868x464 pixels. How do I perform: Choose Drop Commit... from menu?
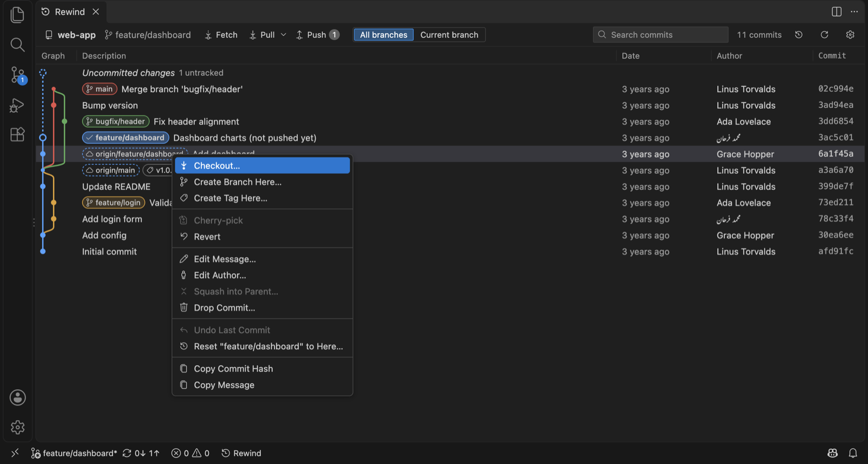[x=262, y=307]
